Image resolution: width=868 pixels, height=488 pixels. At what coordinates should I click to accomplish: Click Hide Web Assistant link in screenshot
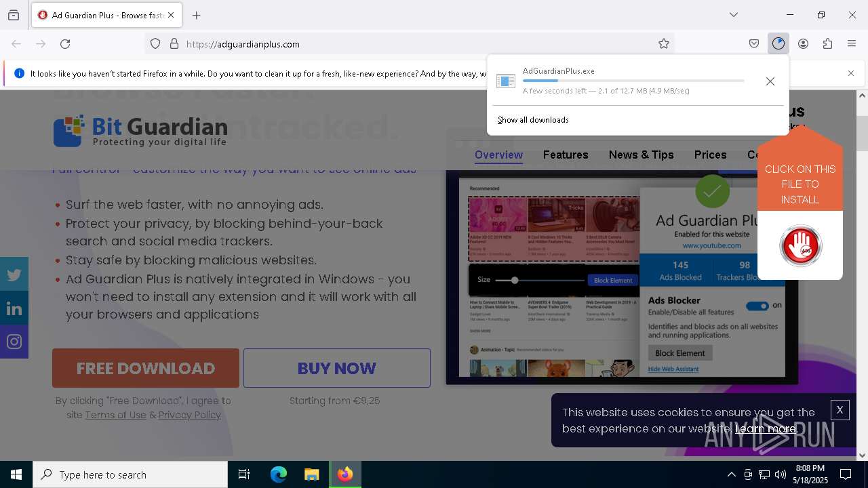coord(673,369)
